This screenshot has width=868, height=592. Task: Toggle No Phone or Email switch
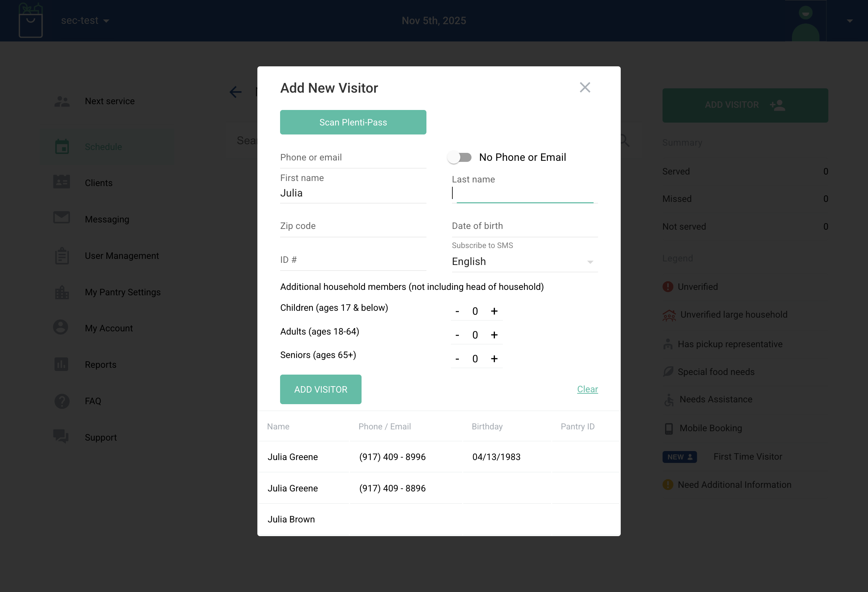[460, 157]
